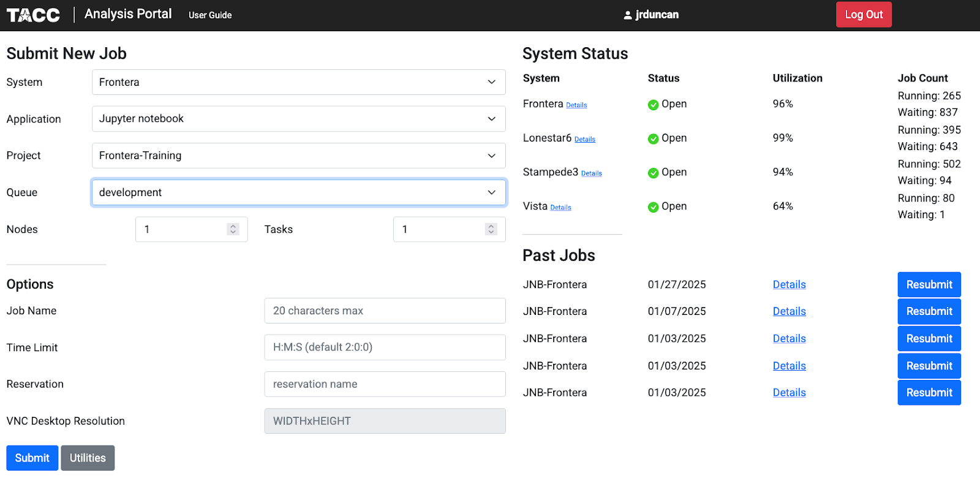Click the Nodes stepper arrows

tap(233, 229)
